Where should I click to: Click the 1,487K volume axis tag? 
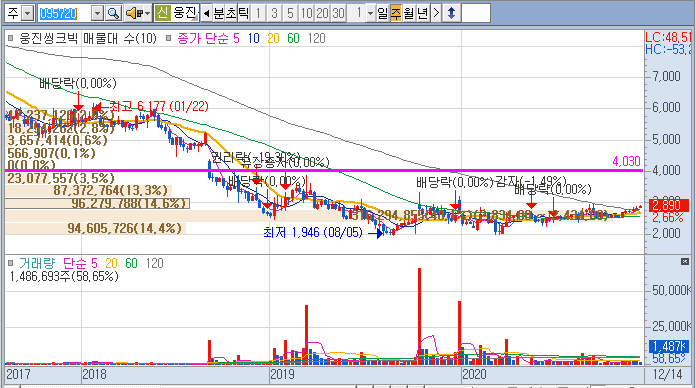(x=669, y=346)
